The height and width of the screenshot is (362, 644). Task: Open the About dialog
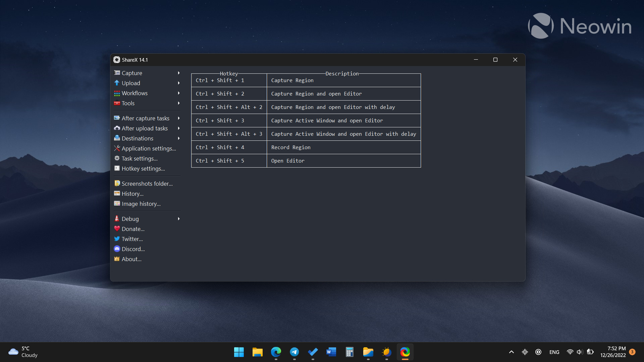(147, 259)
